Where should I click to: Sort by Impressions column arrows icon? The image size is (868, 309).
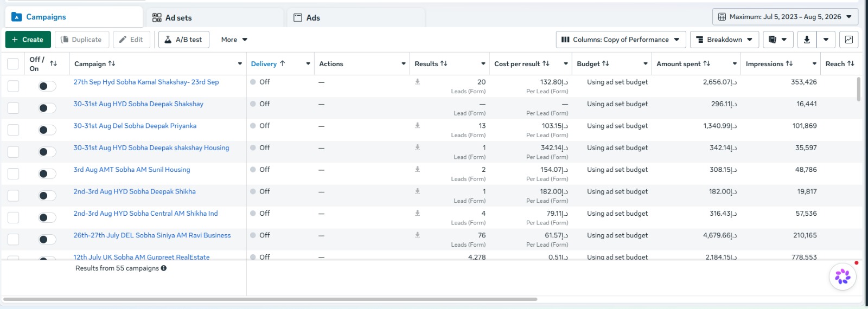(789, 63)
